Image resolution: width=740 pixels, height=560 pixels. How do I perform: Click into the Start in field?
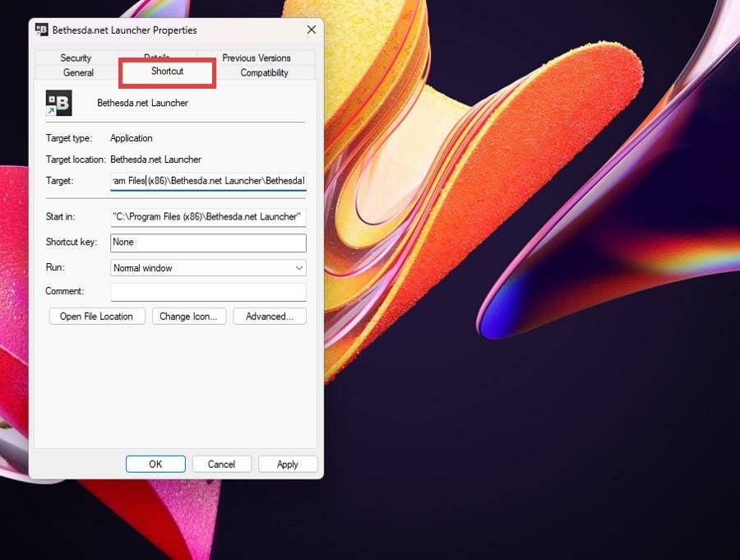tap(208, 217)
